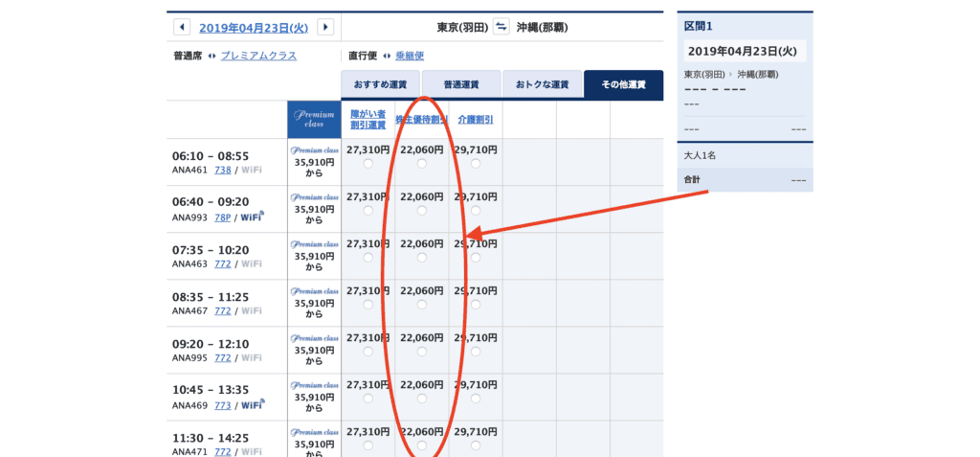
Task: Click the 普通席 seat class label
Action: 188,56
